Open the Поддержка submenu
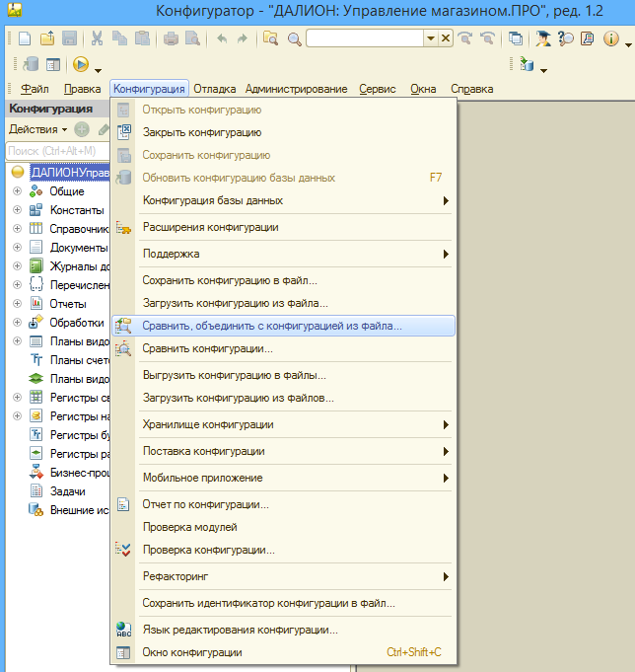 point(283,254)
